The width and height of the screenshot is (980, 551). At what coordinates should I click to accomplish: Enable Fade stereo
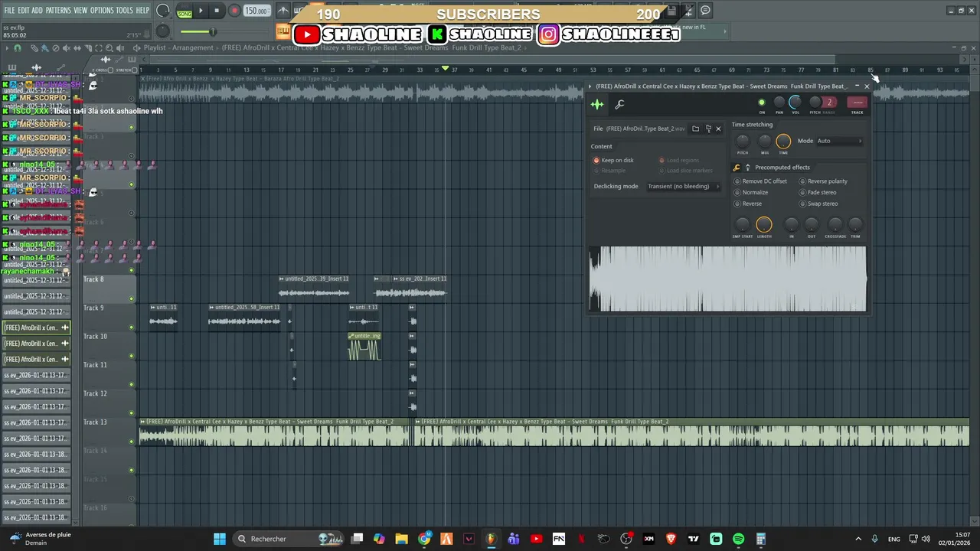(x=818, y=192)
